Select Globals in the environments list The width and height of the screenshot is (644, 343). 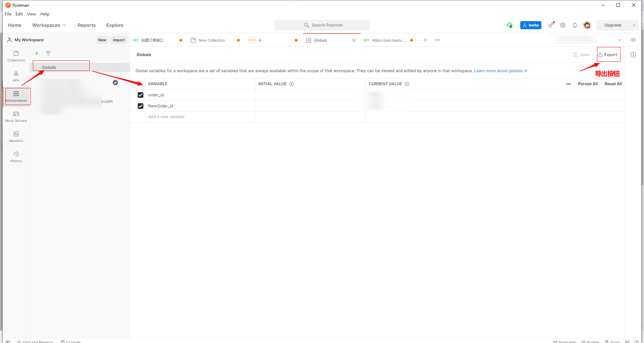pyautogui.click(x=80, y=67)
